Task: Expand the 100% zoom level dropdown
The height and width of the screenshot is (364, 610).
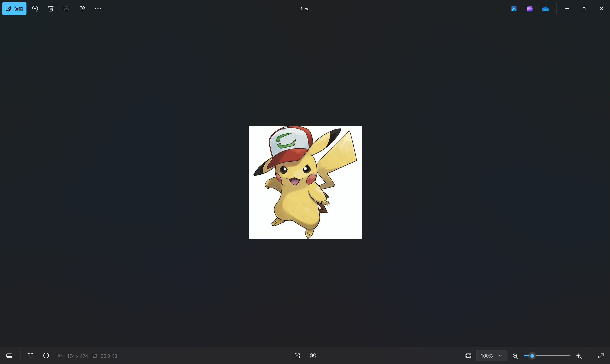Action: pos(492,356)
